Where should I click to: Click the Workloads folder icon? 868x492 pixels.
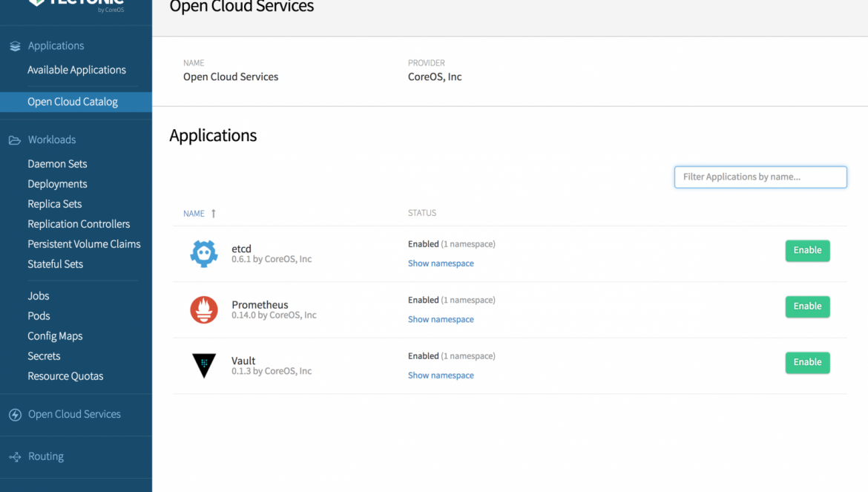(15, 140)
